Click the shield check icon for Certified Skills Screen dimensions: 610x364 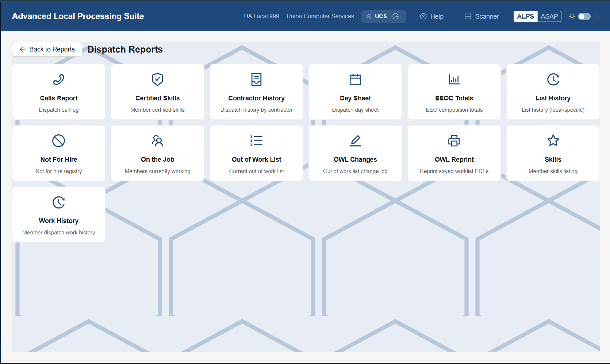coord(157,79)
